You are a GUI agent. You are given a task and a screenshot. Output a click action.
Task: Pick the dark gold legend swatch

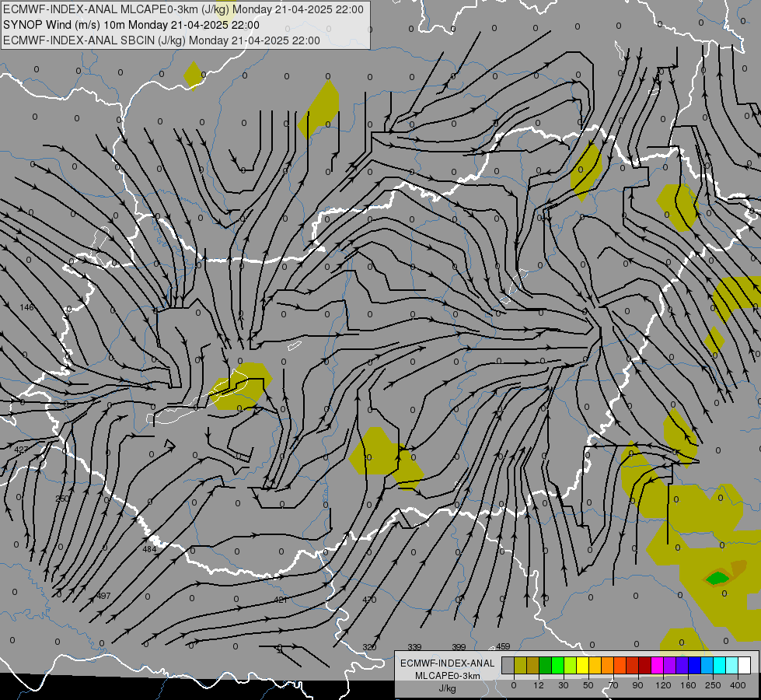point(533,665)
